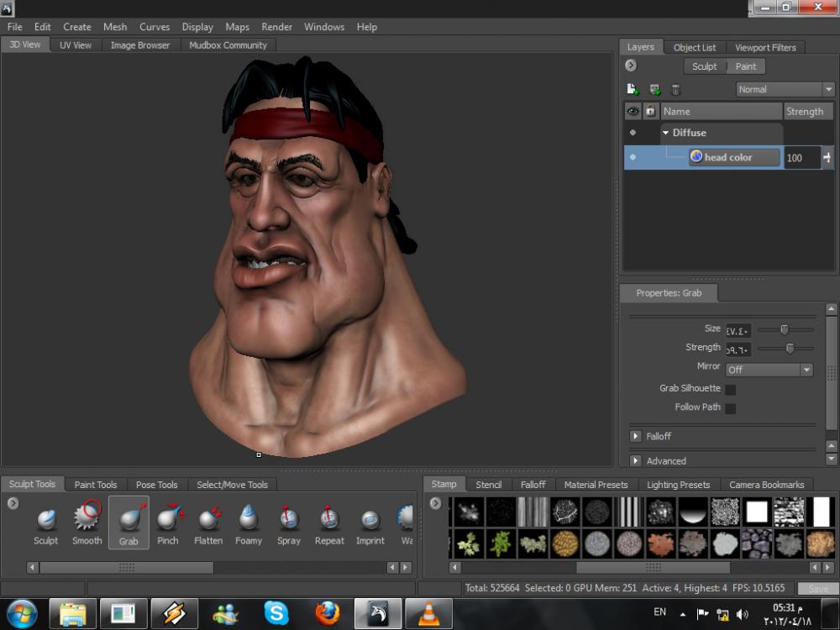840x630 pixels.
Task: Click the Strength slider handle
Action: pos(790,348)
